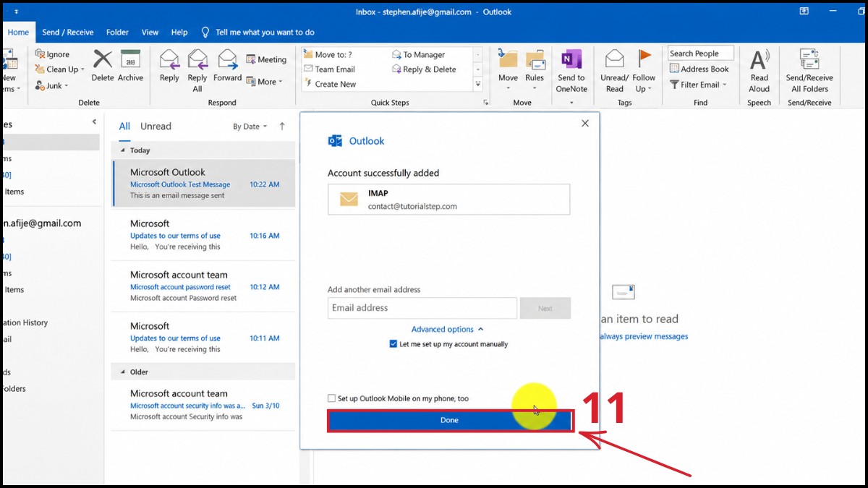This screenshot has height=488, width=868.
Task: Click the Done button
Action: 449,420
